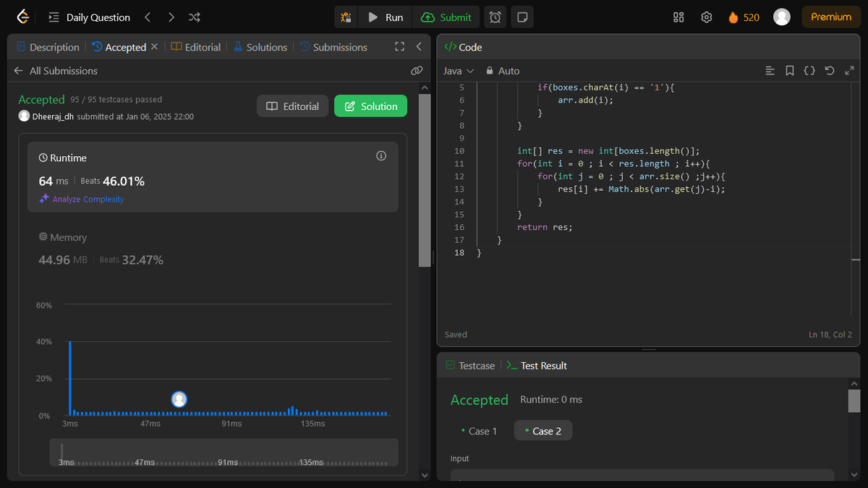Image resolution: width=868 pixels, height=488 pixels.
Task: Go back to All Submissions
Action: [56, 71]
